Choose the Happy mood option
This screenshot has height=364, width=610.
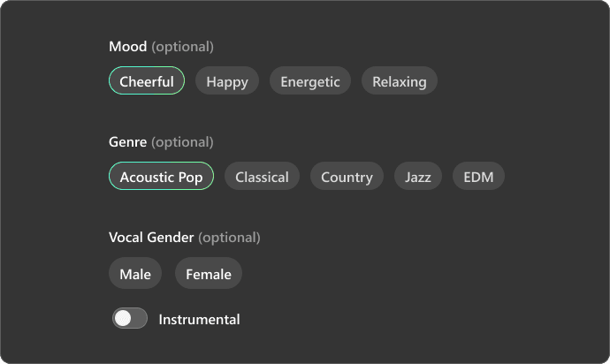(x=227, y=80)
